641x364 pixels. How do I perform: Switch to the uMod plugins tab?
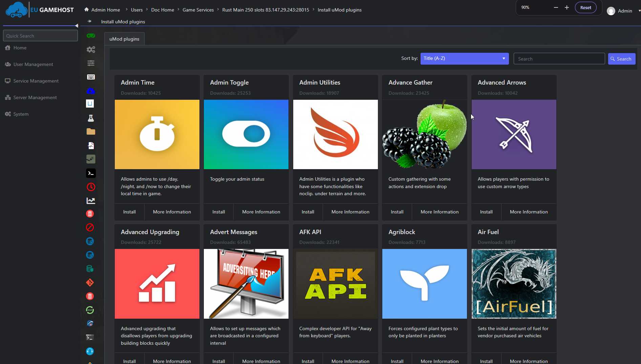coord(124,39)
